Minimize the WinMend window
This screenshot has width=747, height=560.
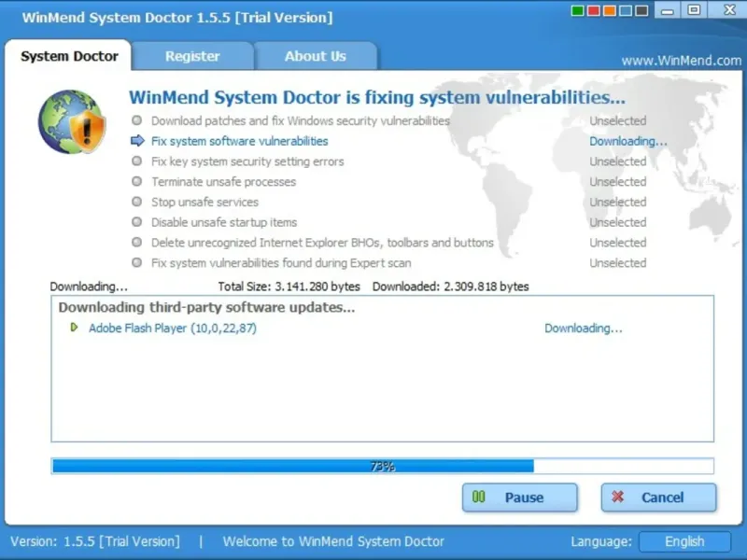pos(668,10)
